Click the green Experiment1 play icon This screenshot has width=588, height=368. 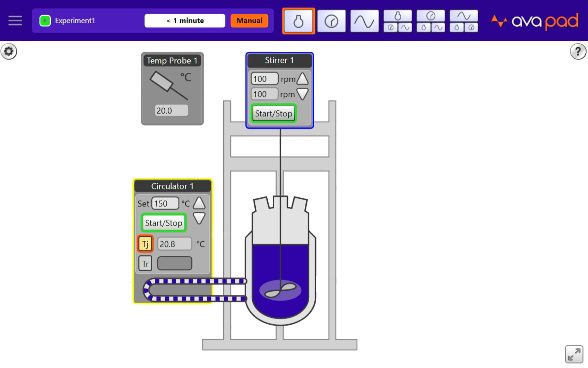click(45, 20)
